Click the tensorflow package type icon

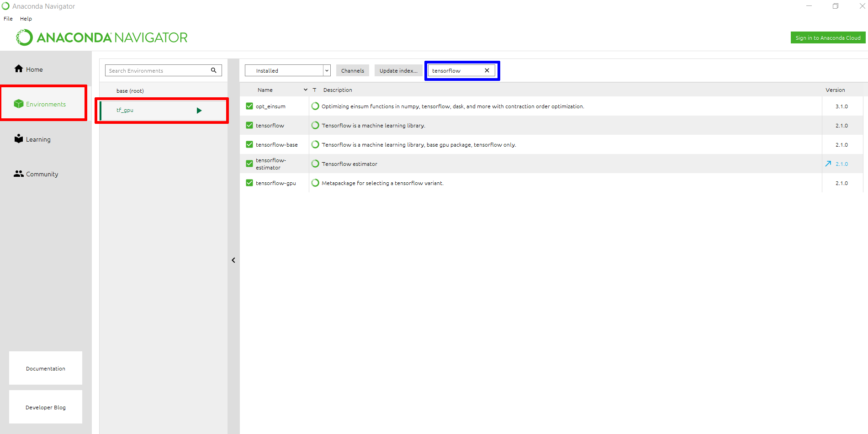click(315, 125)
